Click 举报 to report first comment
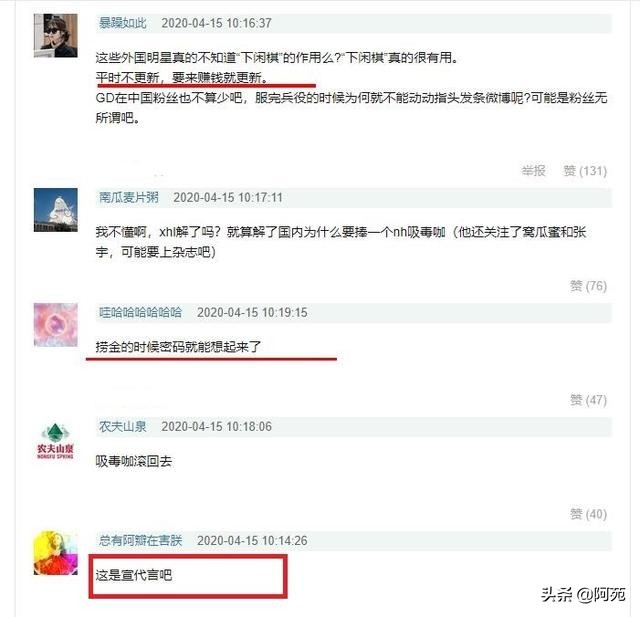 tap(533, 171)
